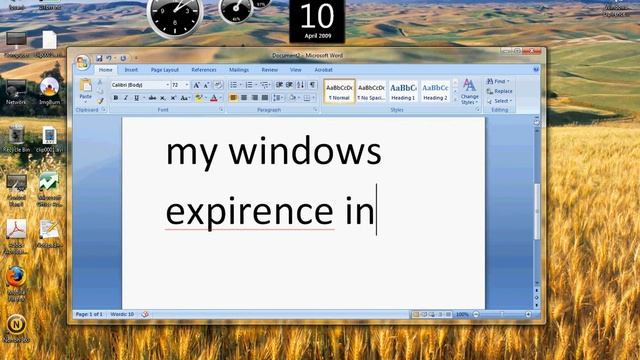Viewport: 640px width, 360px height.
Task: Open the Mailings tab
Action: click(x=239, y=70)
